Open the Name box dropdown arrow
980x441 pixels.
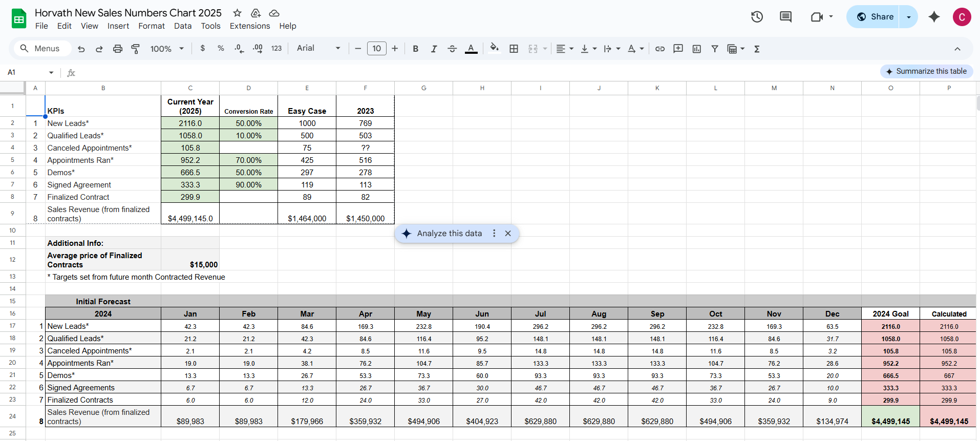[x=51, y=72]
